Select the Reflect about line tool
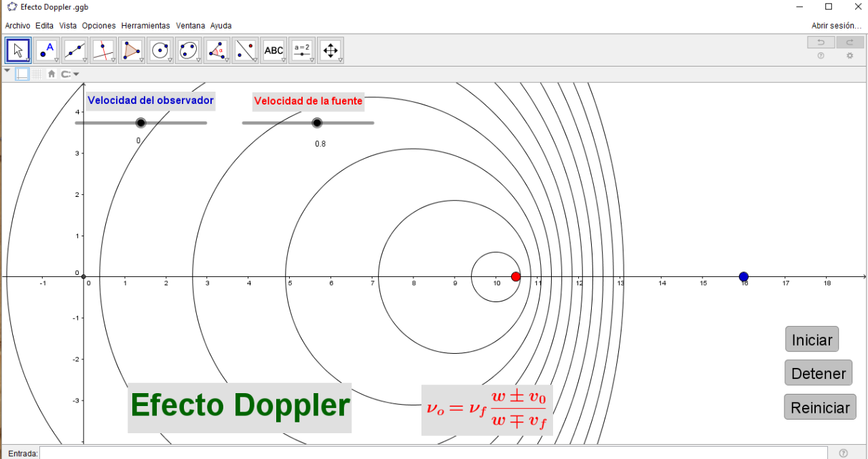 point(245,50)
